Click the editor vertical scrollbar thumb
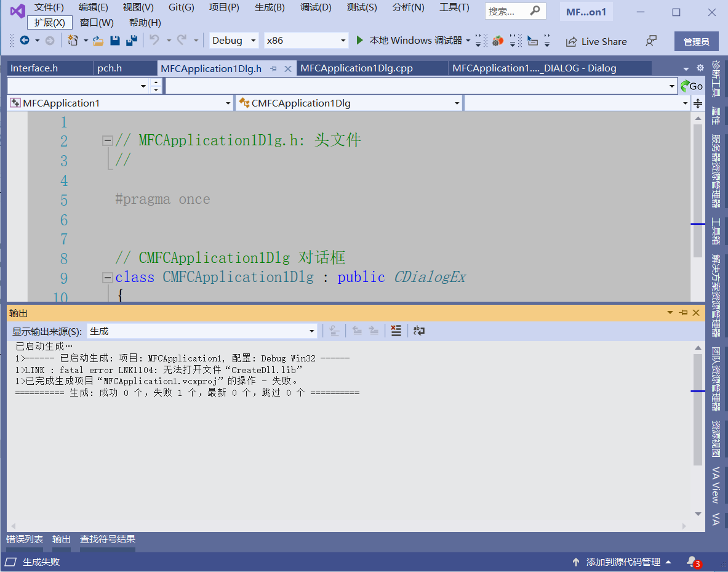 point(698,190)
